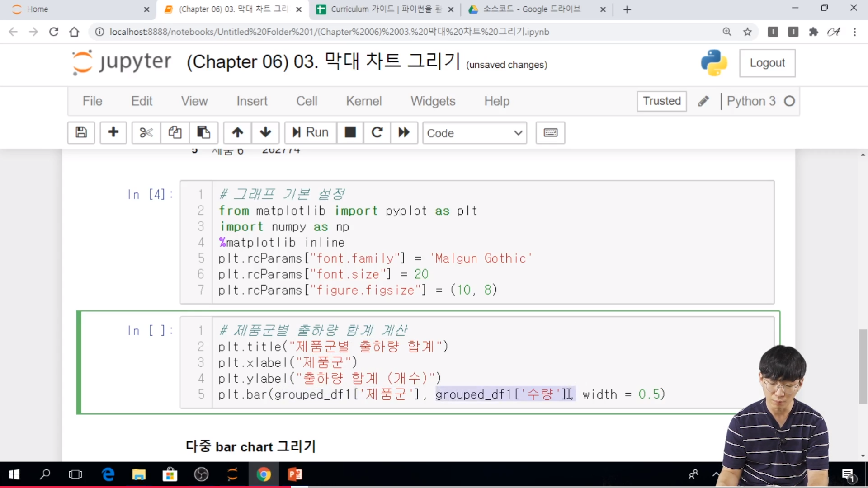868x488 pixels.
Task: Open the Cell menu
Action: coord(307,101)
